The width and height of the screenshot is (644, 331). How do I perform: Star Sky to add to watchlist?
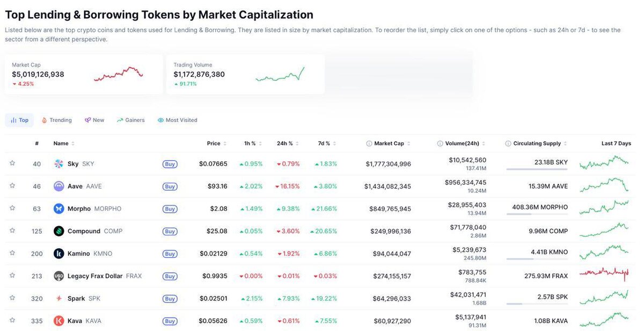[12, 163]
